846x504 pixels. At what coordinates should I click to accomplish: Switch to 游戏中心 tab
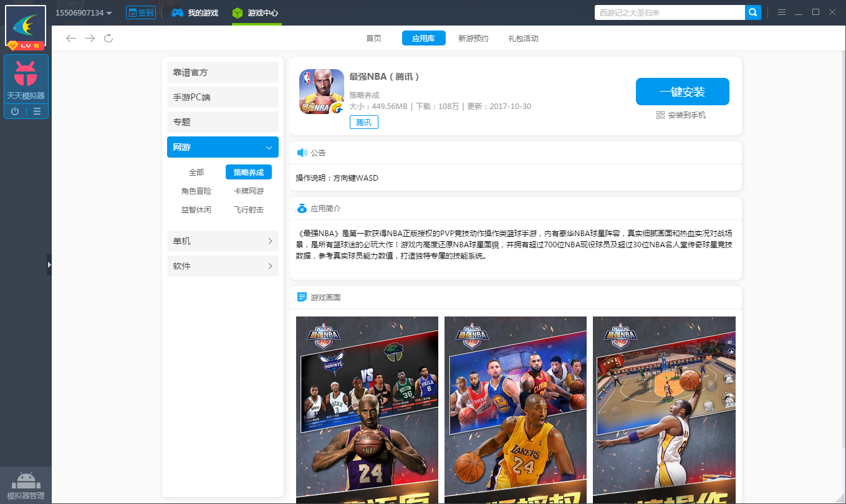(x=256, y=12)
